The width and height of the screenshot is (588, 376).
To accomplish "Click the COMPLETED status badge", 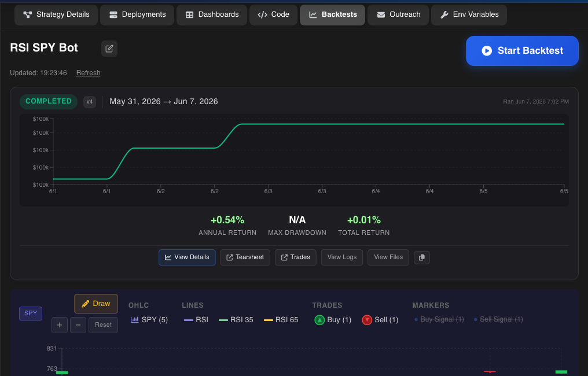I will pyautogui.click(x=49, y=102).
